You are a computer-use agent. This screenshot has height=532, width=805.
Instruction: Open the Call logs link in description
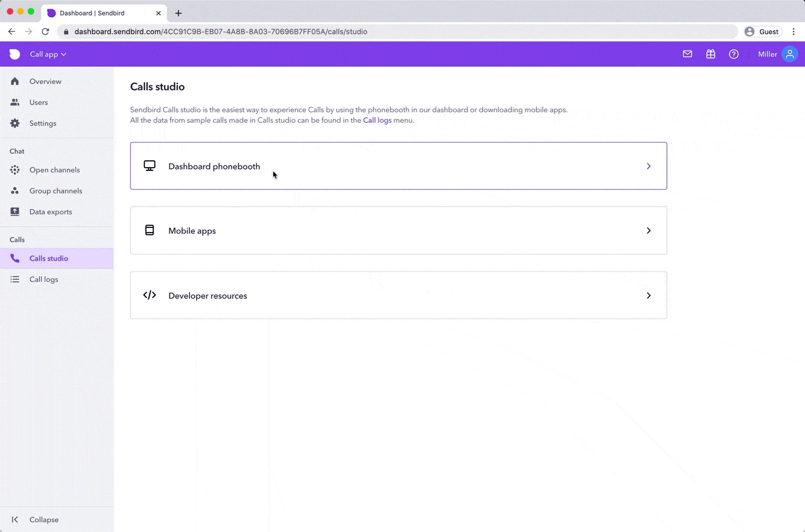point(377,120)
